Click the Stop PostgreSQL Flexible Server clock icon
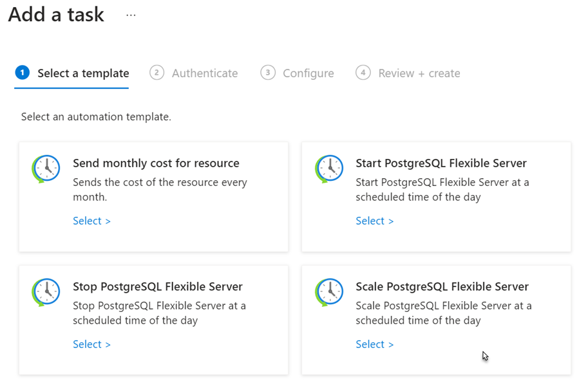This screenshot has width=588, height=386. point(46,293)
